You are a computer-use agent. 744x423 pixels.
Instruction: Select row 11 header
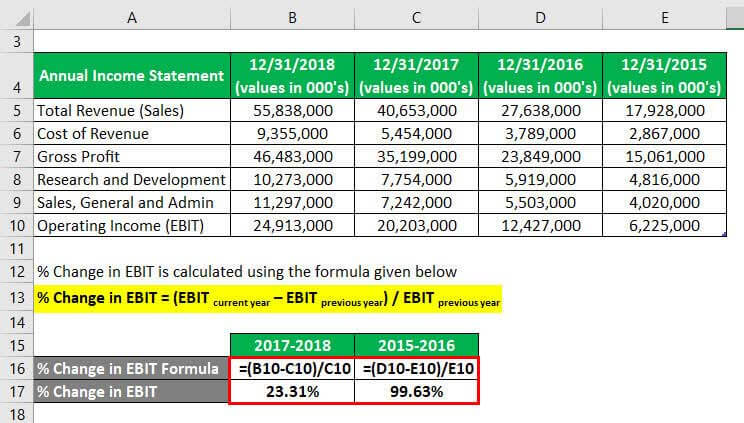(x=17, y=249)
